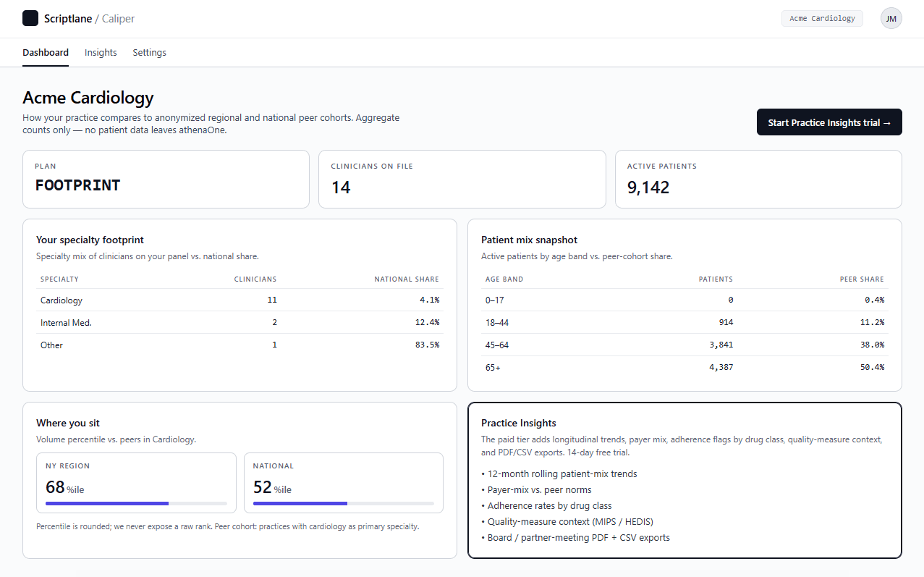924x577 pixels.
Task: Click the Peer Share column header
Action: click(861, 279)
